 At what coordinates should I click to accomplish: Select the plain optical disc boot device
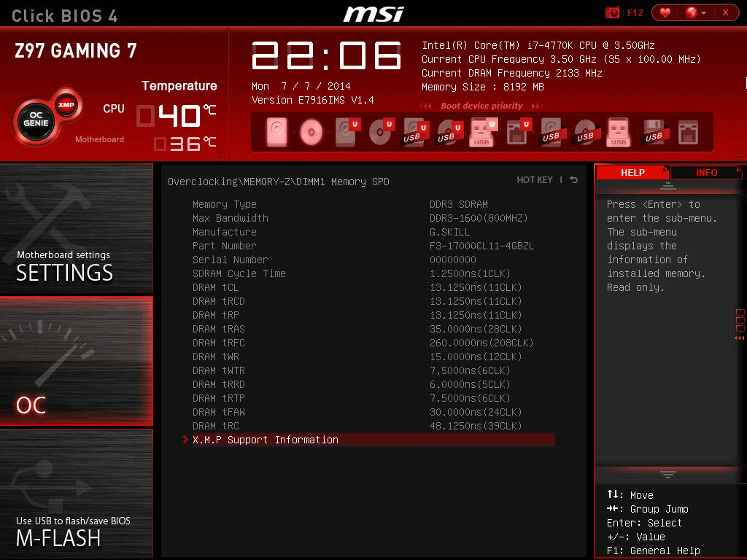click(x=311, y=132)
